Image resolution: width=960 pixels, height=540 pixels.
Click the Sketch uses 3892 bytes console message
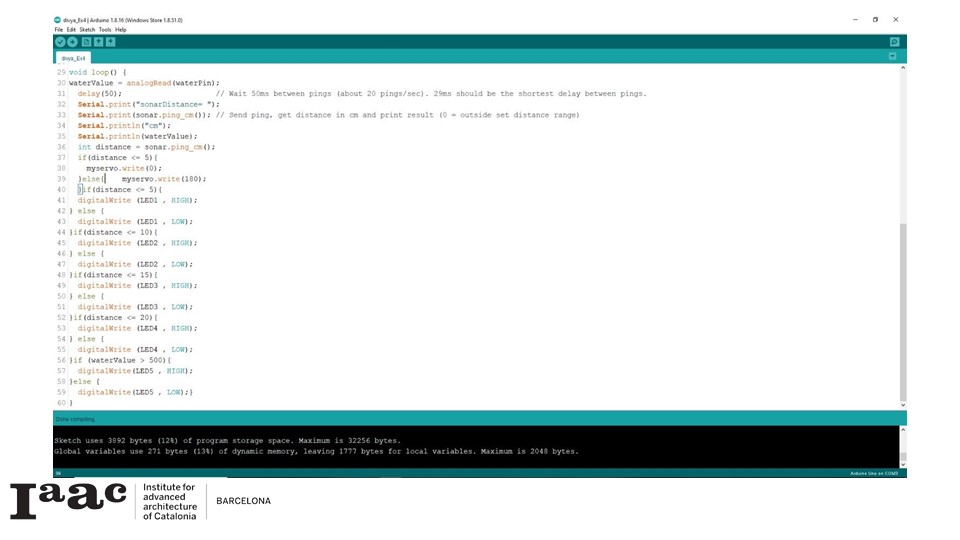(x=227, y=440)
